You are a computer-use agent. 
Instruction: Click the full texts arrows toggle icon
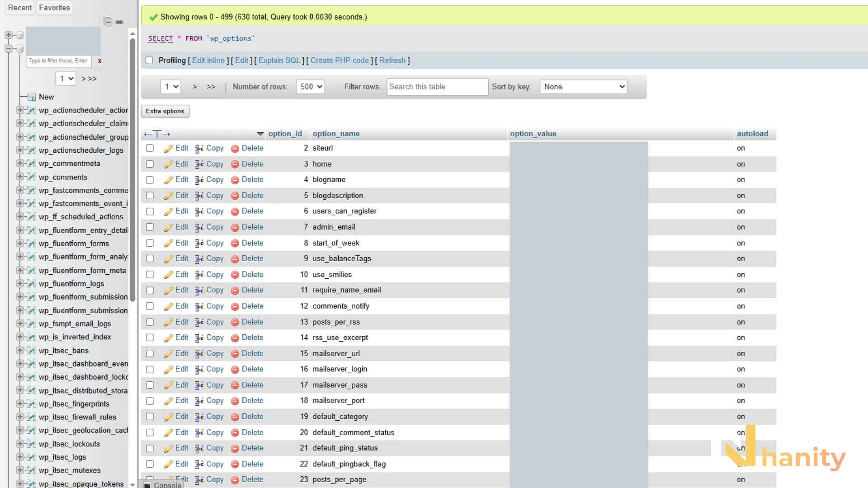(x=156, y=134)
